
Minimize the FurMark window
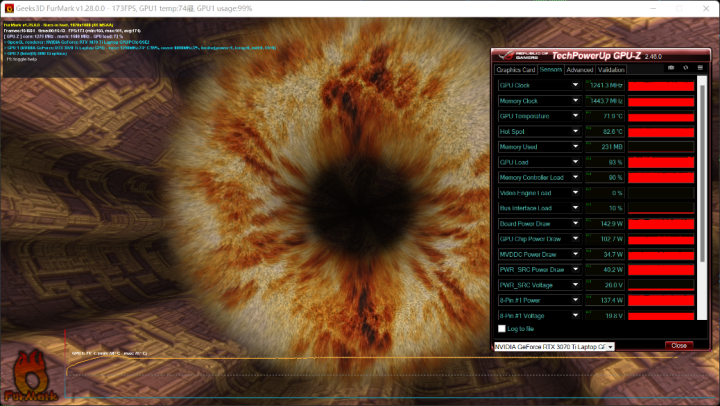click(x=652, y=8)
